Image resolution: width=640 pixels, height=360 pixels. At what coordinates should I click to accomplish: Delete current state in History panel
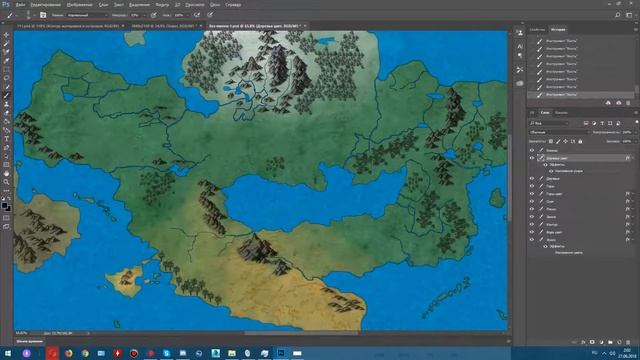pos(628,103)
